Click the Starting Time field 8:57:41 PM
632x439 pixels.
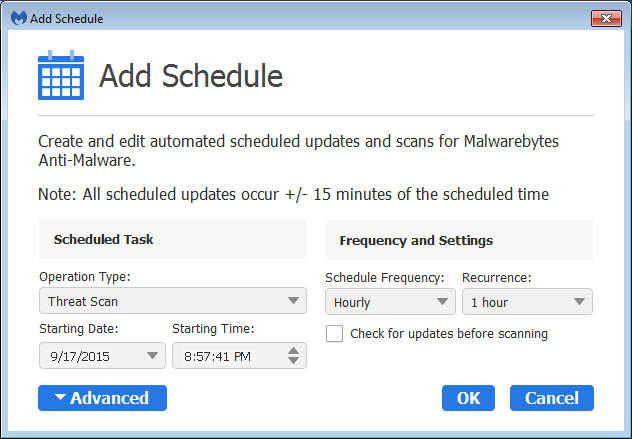pos(239,356)
